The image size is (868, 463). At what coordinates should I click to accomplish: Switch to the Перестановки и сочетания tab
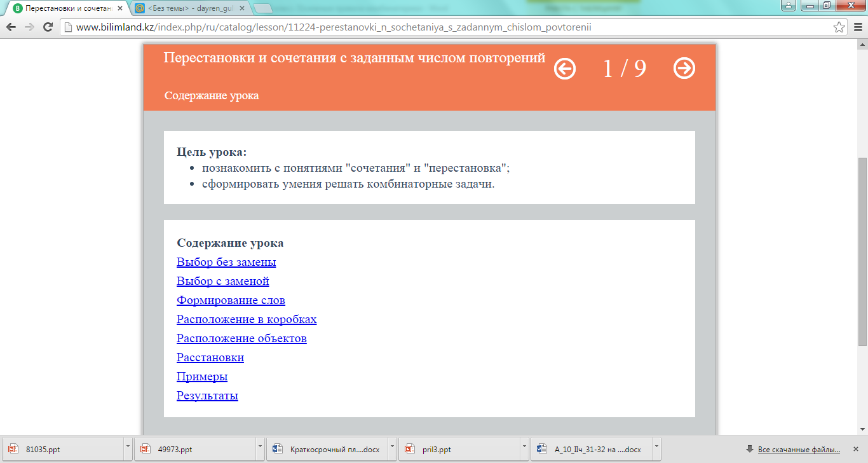pyautogui.click(x=69, y=9)
